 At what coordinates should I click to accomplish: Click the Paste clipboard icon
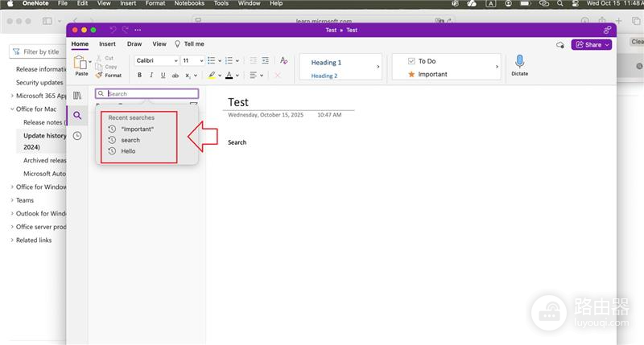(80, 63)
